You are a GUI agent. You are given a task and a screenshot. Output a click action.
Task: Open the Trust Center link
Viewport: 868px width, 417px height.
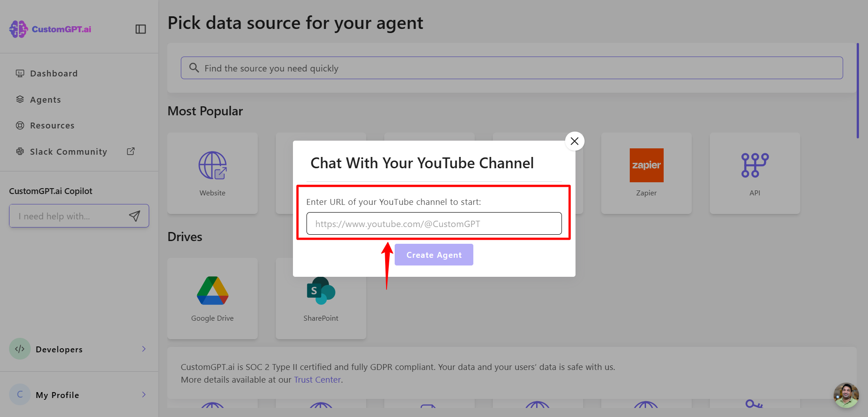(x=317, y=380)
